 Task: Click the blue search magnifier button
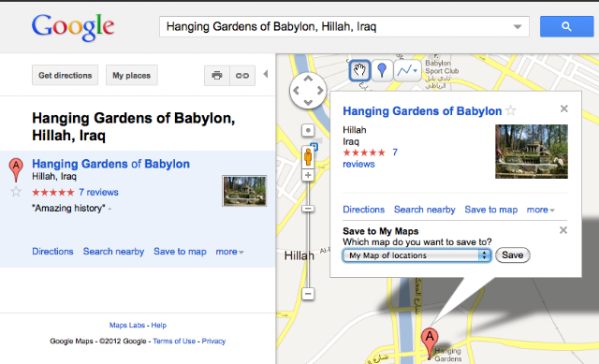coord(566,26)
